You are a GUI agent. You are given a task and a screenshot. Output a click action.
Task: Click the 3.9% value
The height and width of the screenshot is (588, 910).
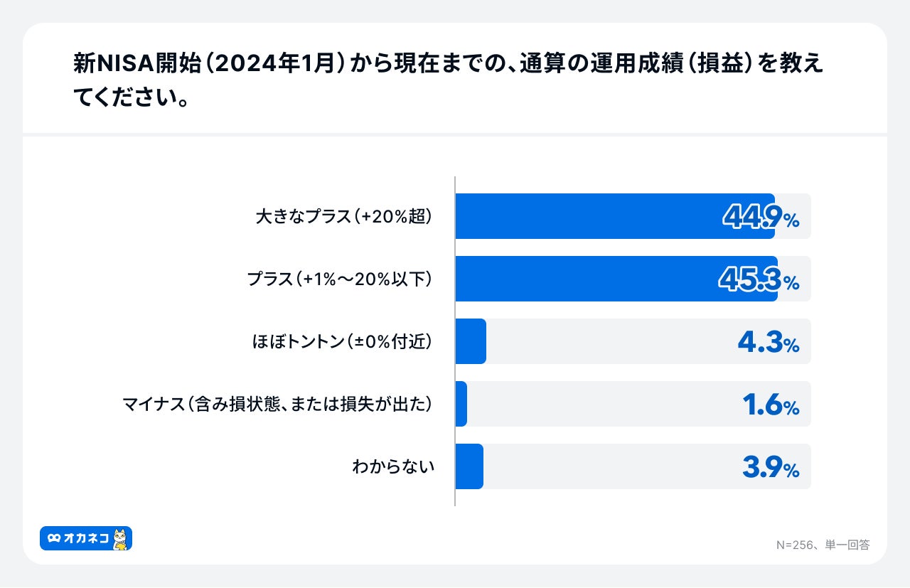click(771, 468)
